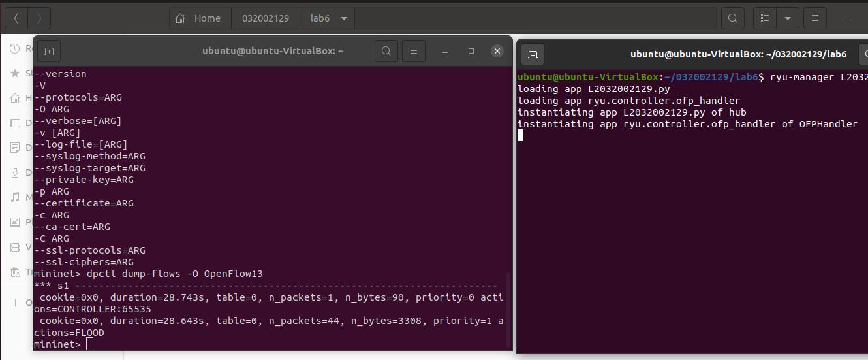Open Documents icon in sidebar

(15, 148)
